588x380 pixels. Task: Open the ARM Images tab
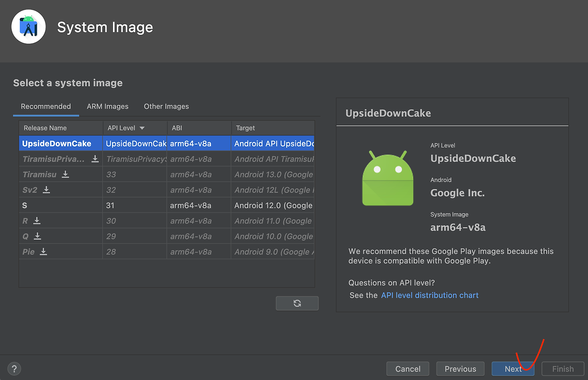pos(107,106)
